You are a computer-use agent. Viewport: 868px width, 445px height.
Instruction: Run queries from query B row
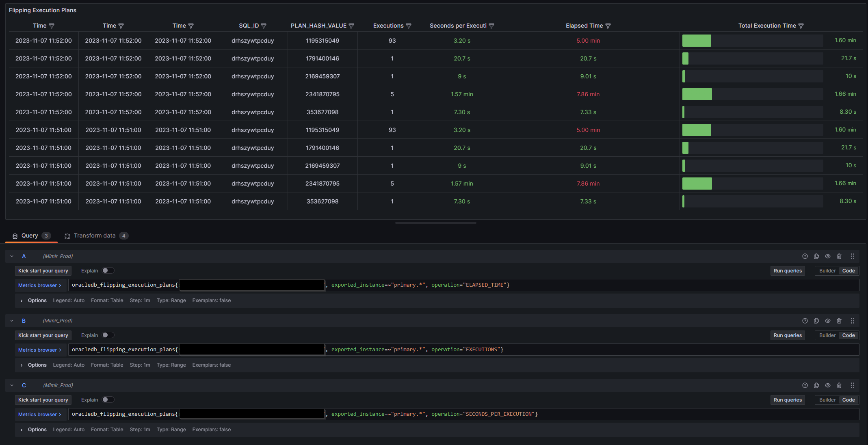(788, 335)
